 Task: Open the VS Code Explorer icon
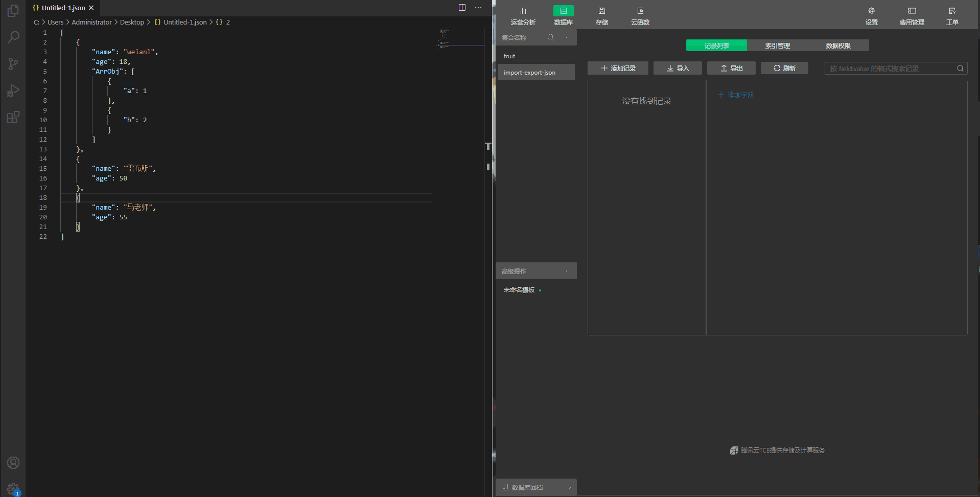pyautogui.click(x=13, y=11)
